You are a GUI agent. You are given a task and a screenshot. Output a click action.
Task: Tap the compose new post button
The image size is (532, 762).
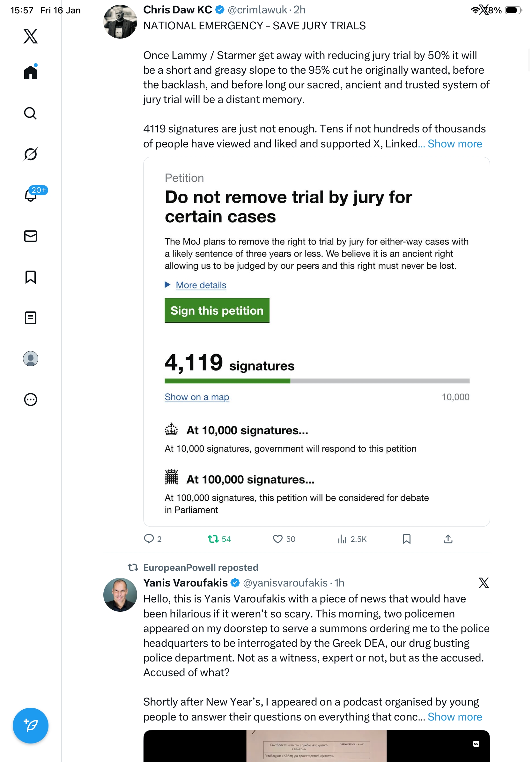31,726
